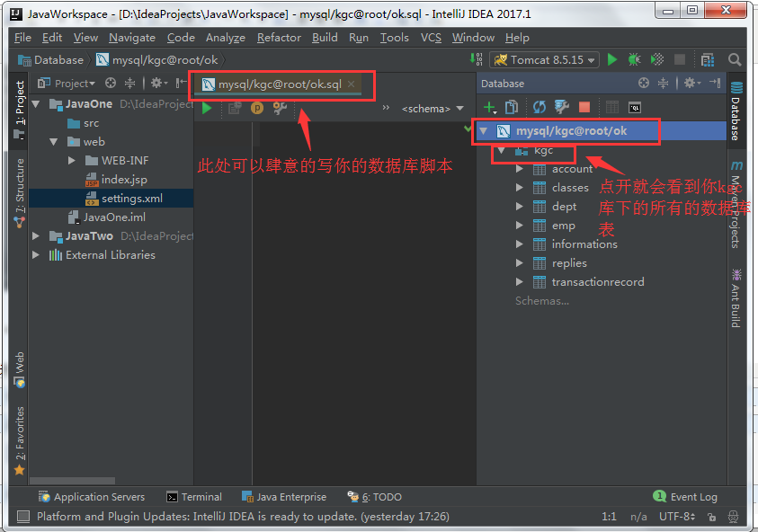Change UTF-8 file encoding in status bar
This screenshot has width=758, height=532.
[677, 517]
